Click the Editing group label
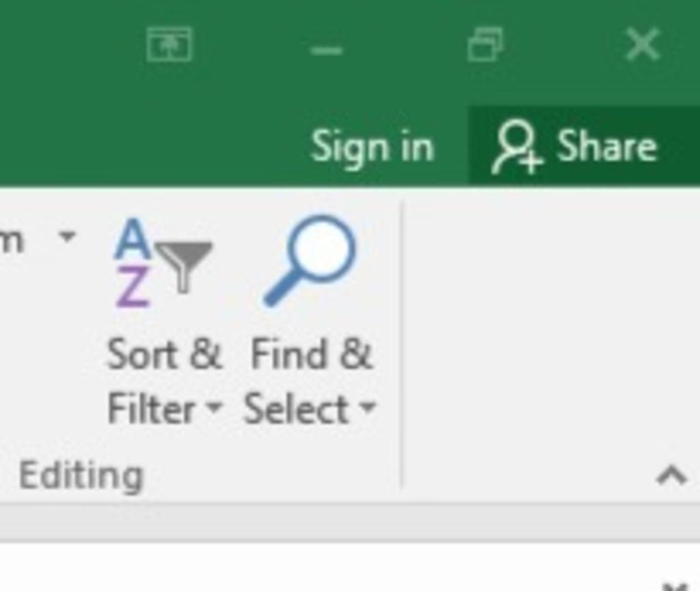 81,476
